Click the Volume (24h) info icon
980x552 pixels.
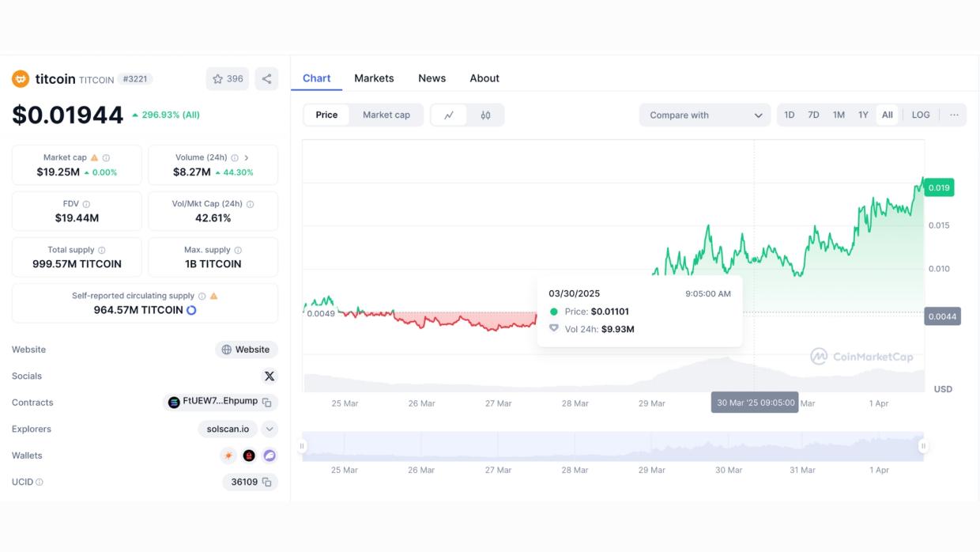(x=235, y=158)
